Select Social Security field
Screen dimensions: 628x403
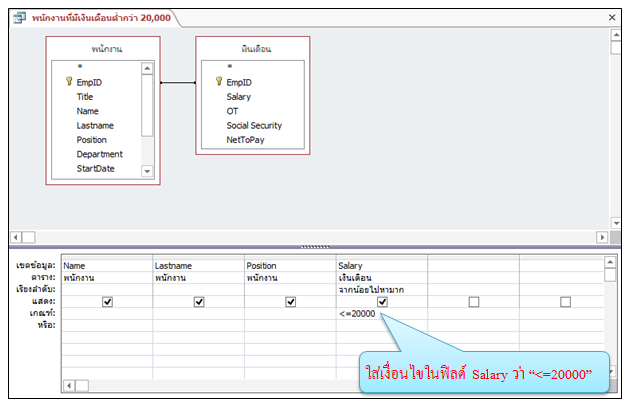pos(254,125)
